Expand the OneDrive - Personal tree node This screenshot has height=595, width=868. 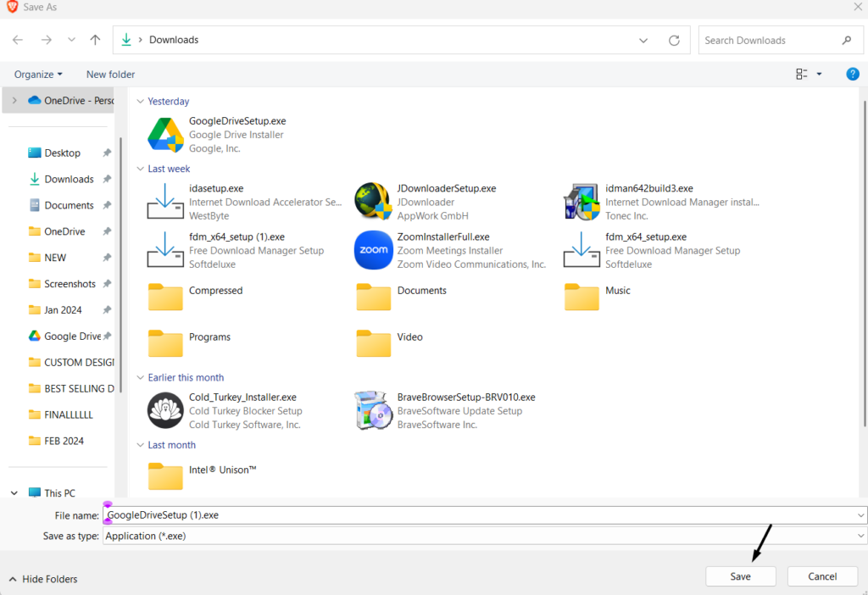[x=14, y=100]
